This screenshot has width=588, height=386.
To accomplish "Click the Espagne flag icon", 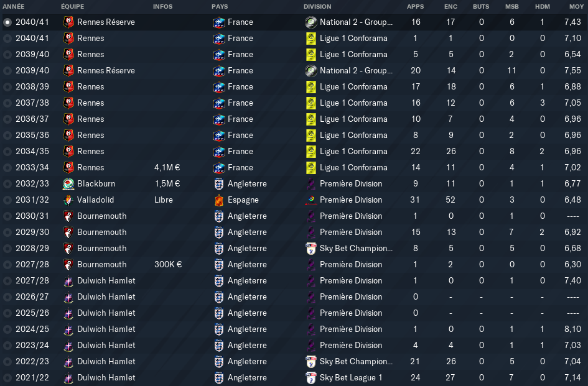I will point(218,200).
